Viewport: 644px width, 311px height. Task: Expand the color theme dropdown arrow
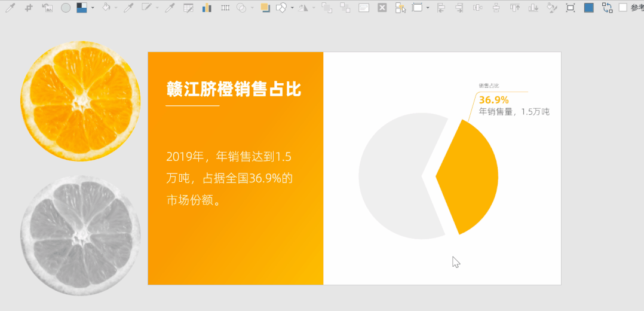pos(93,8)
